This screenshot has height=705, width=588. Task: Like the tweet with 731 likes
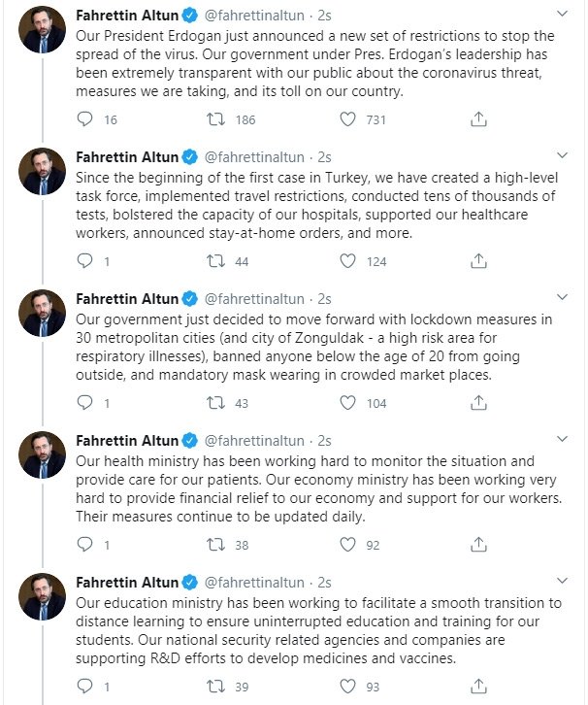[x=347, y=119]
